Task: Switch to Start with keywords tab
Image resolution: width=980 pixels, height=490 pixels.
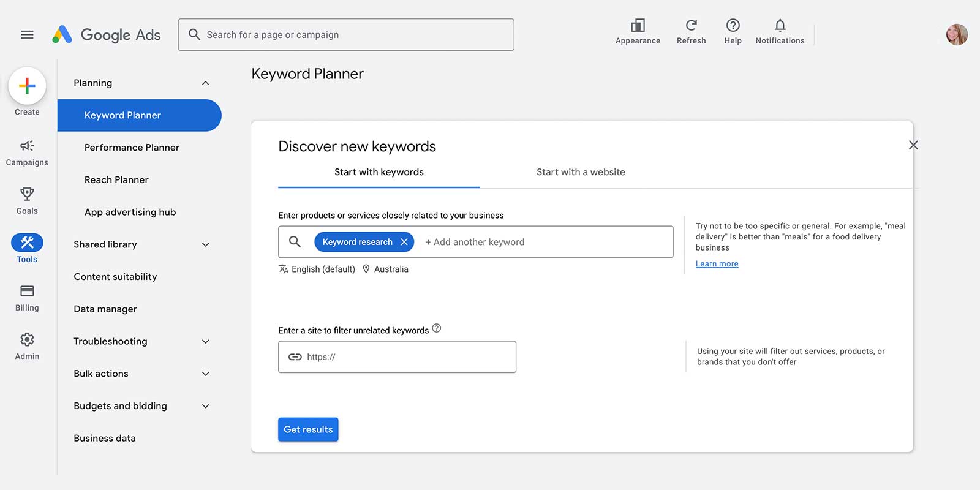Action: (379, 172)
